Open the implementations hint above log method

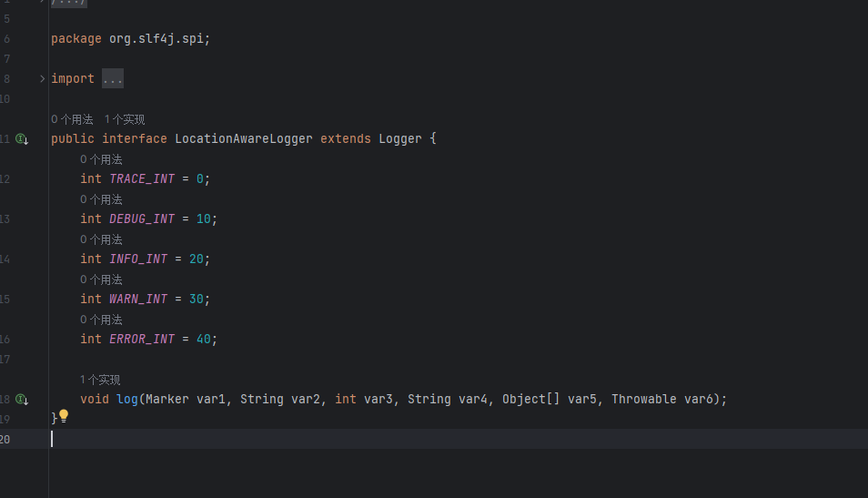[100, 380]
